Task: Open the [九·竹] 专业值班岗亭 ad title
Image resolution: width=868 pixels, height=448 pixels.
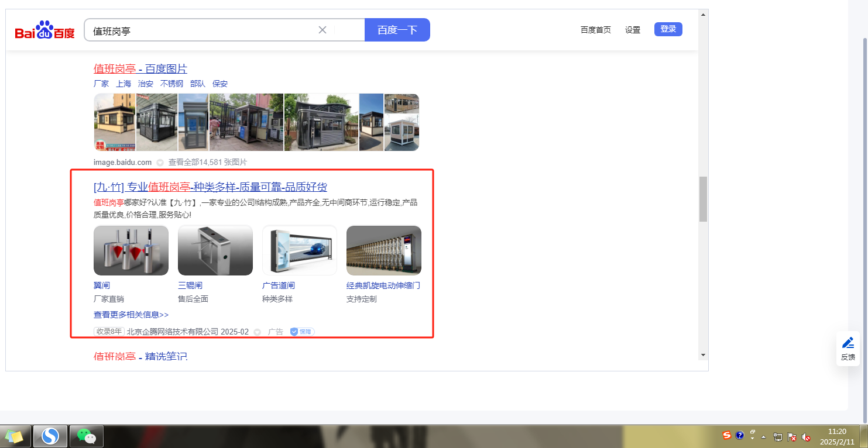Action: [x=210, y=187]
